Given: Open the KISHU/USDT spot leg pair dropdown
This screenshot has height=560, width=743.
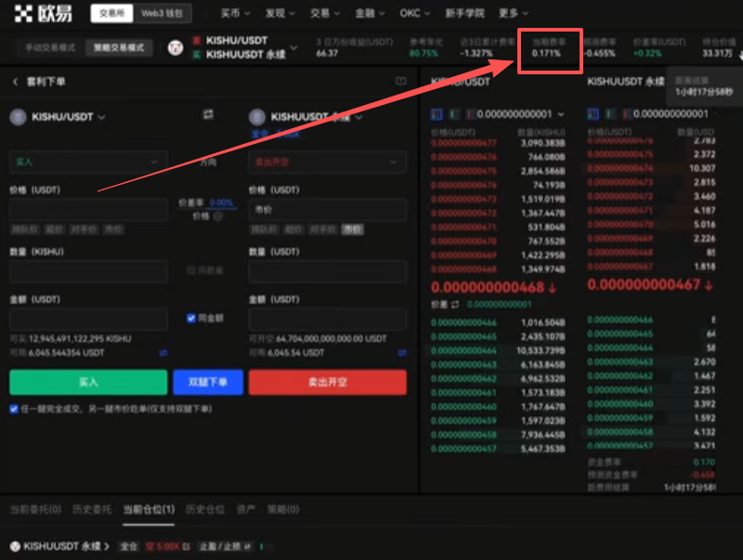Looking at the screenshot, I should pos(101,117).
